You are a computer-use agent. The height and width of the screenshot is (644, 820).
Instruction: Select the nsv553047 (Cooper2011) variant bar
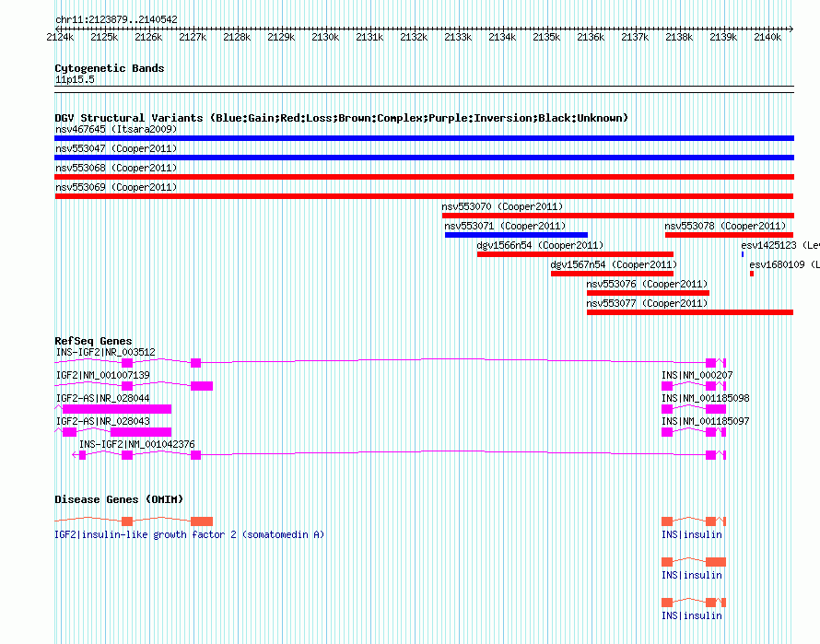point(424,158)
